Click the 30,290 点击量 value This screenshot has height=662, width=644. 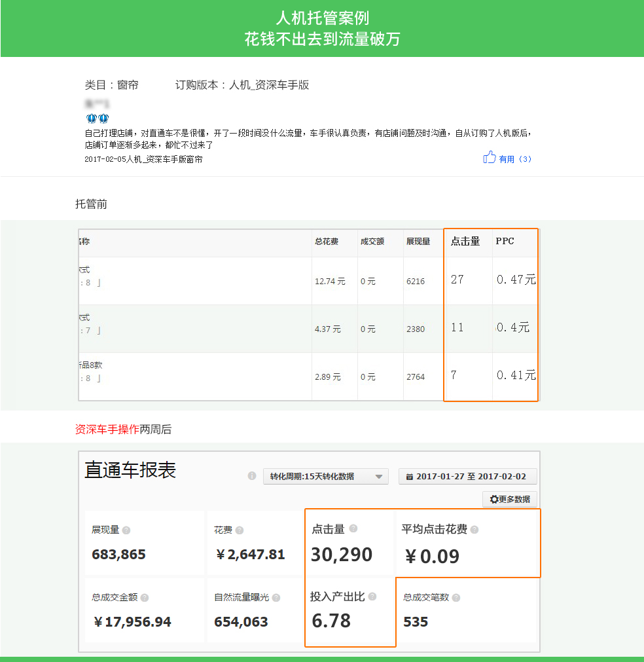[x=342, y=555]
